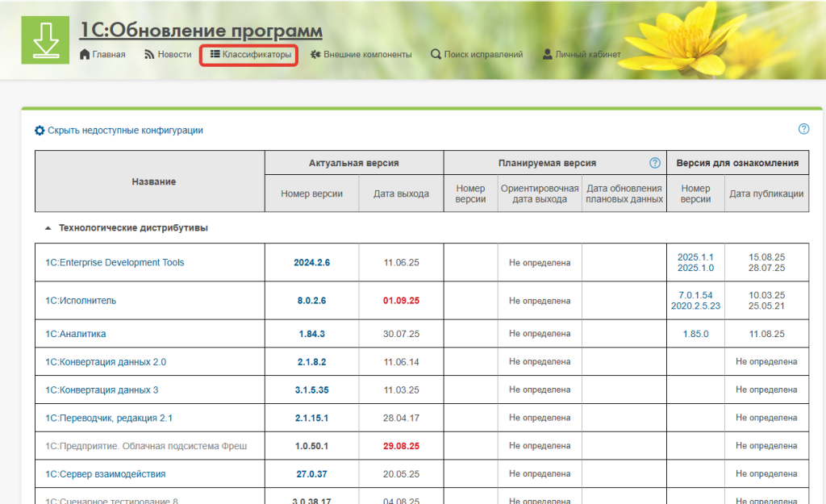This screenshot has height=504, width=826.
Task: Click the help question icon above the table
Action: [803, 129]
